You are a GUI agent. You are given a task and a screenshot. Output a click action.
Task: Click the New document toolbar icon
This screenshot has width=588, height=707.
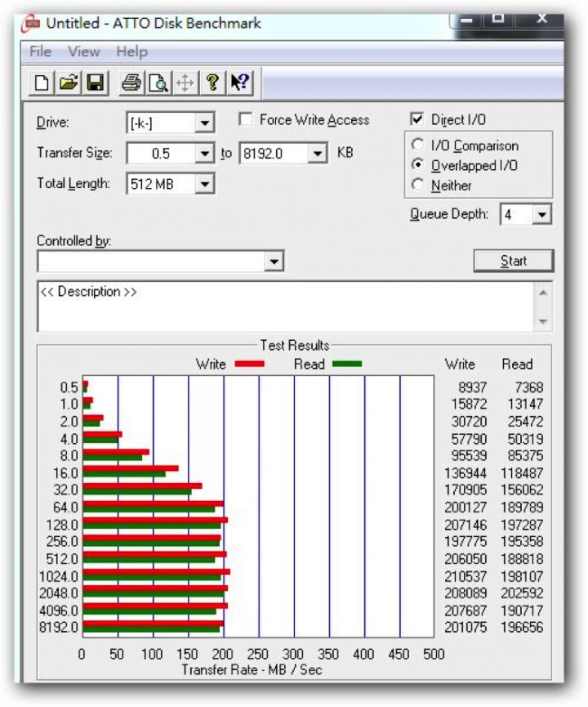(x=42, y=83)
